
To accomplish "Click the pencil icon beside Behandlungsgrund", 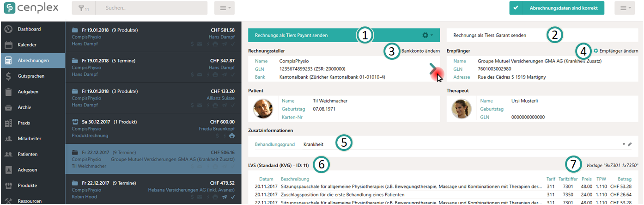I will point(629,144).
